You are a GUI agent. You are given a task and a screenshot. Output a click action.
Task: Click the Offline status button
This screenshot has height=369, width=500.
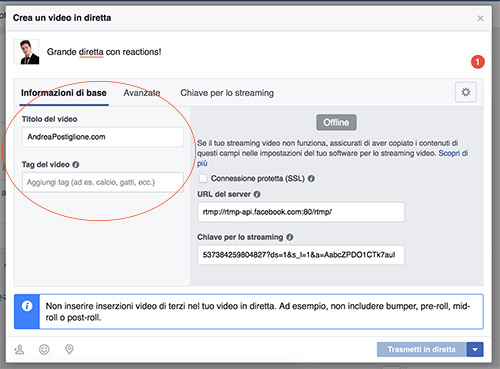point(336,122)
